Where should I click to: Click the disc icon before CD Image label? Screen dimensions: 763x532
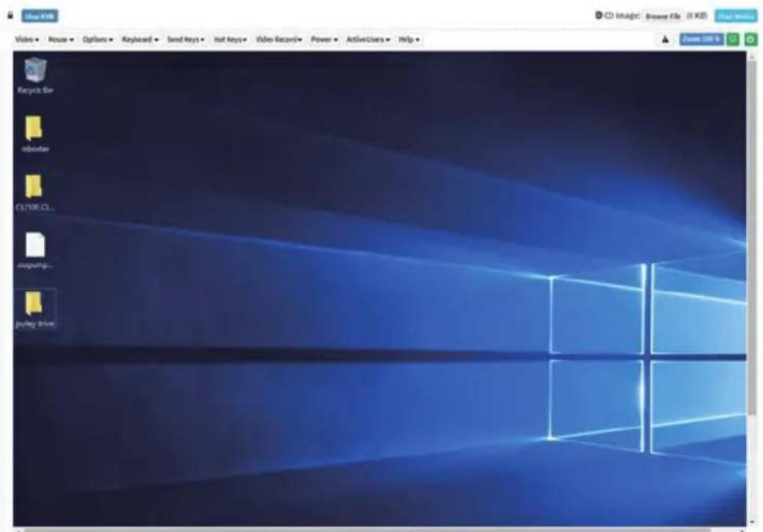tap(598, 16)
